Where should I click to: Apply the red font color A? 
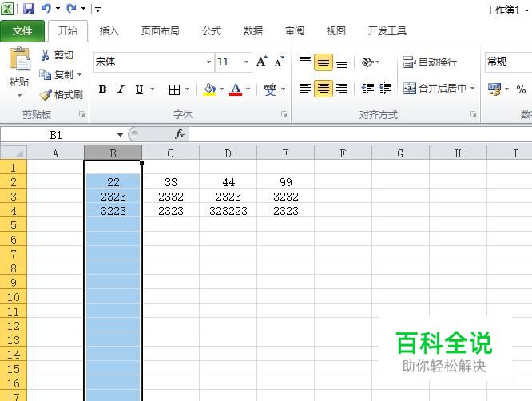[x=236, y=89]
